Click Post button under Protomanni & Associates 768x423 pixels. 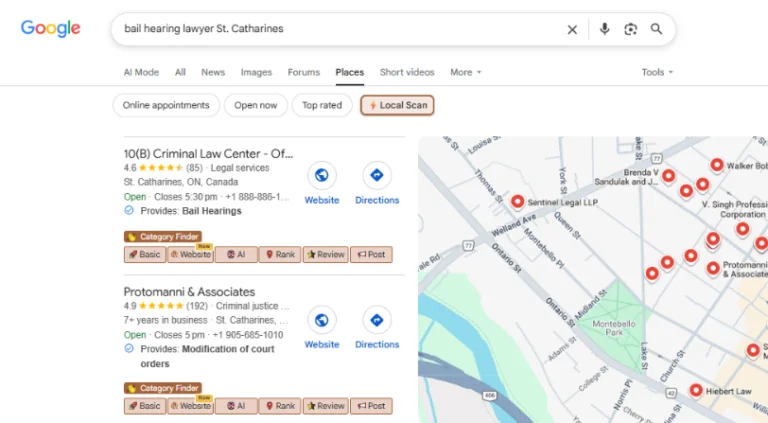pyautogui.click(x=371, y=406)
